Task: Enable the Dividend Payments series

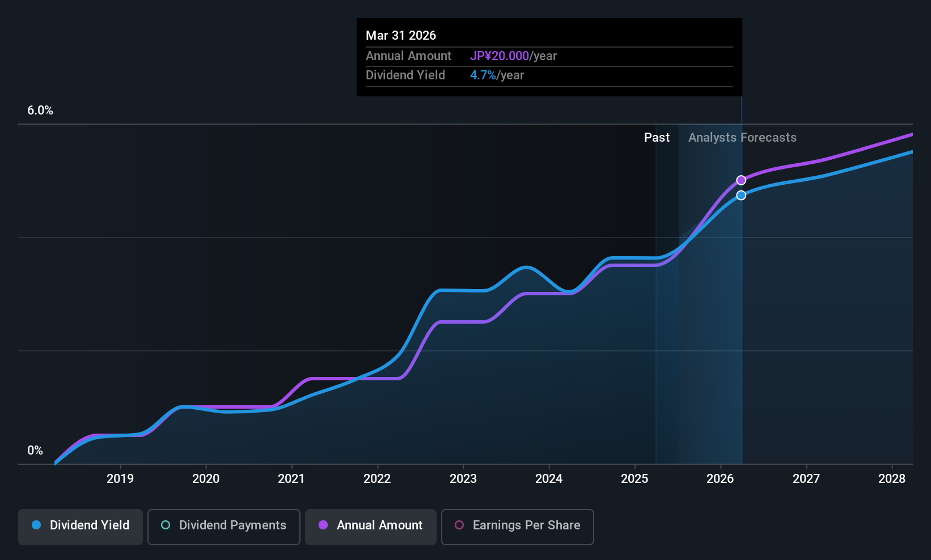Action: coord(224,527)
